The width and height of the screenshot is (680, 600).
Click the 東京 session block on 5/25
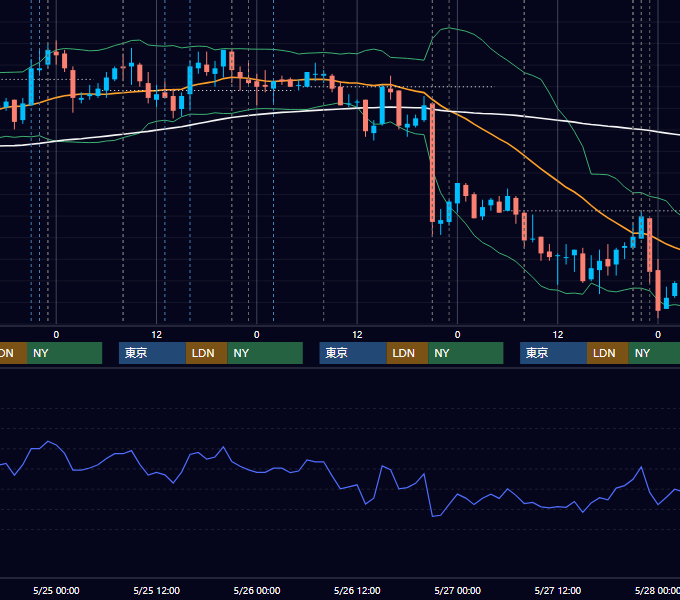(x=152, y=353)
